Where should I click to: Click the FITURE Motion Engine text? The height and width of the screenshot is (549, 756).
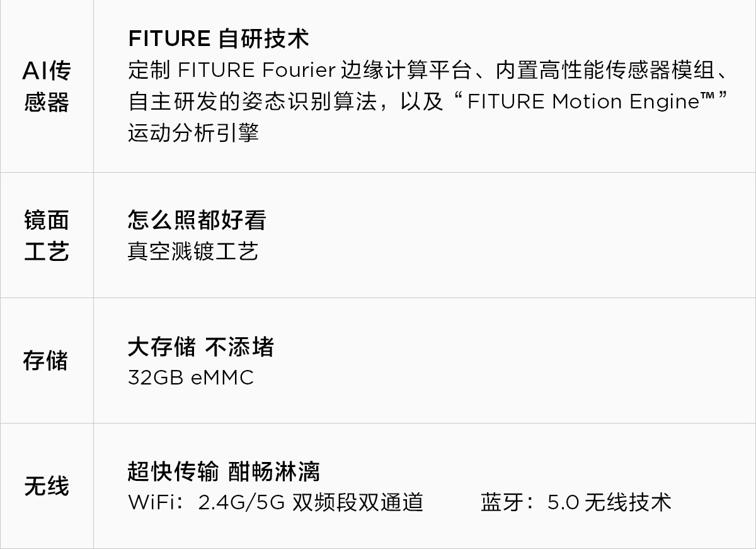(x=583, y=101)
